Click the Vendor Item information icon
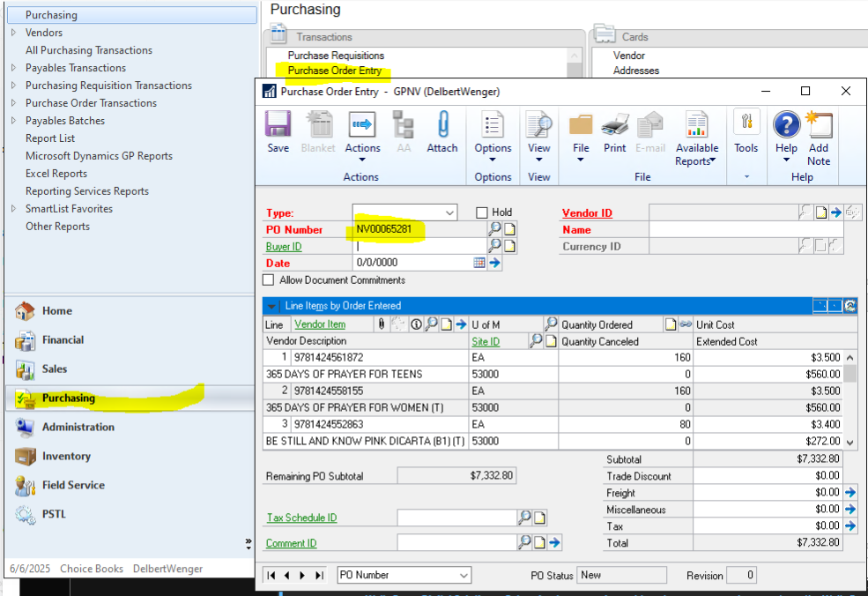 416,324
